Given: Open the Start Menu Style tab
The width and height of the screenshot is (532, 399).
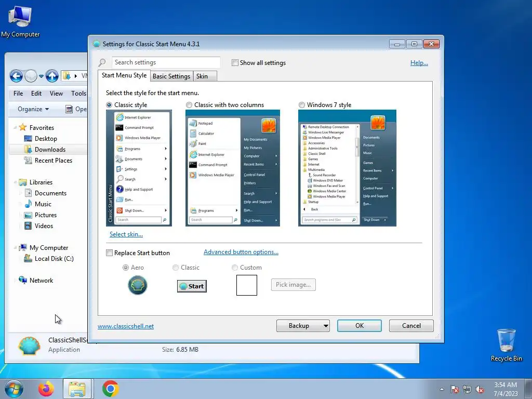Looking at the screenshot, I should (124, 75).
